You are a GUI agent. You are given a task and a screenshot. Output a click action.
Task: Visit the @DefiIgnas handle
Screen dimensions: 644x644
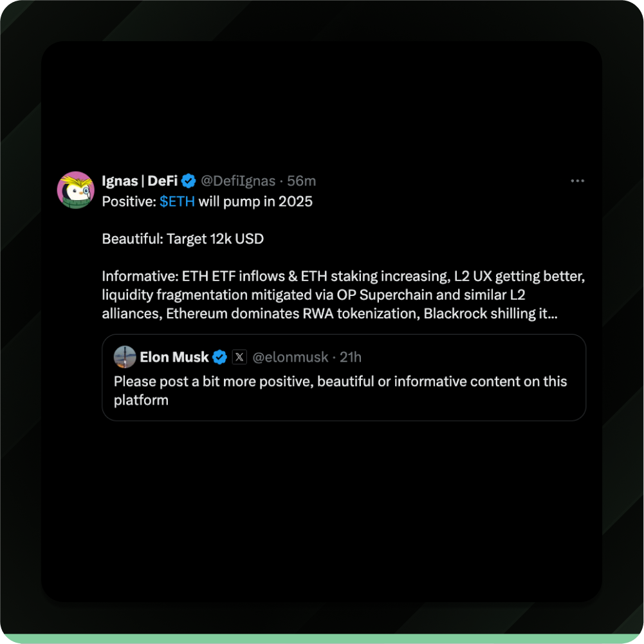(x=238, y=181)
